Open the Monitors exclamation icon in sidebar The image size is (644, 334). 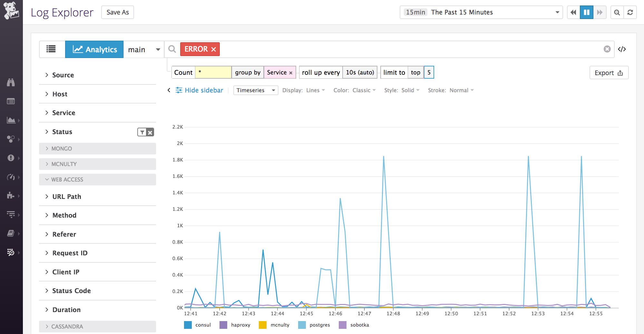pos(11,158)
